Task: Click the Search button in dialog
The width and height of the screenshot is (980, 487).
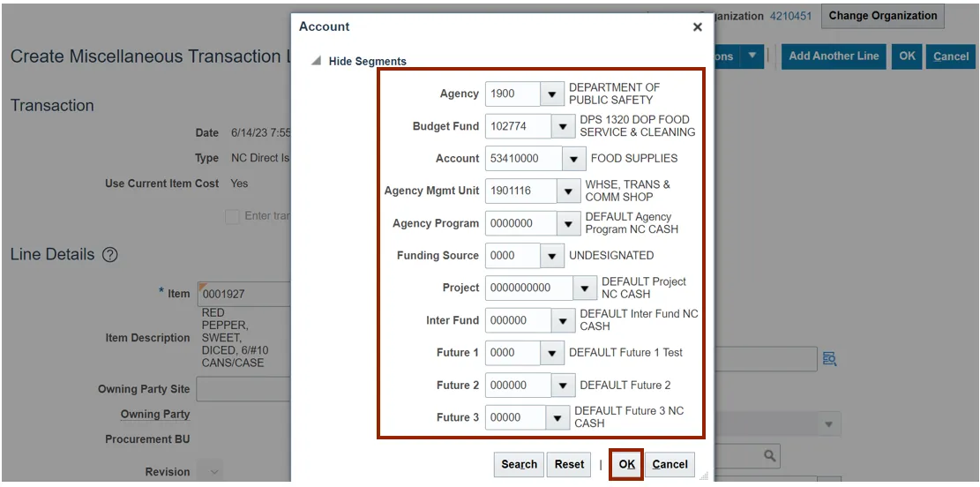Action: pyautogui.click(x=519, y=464)
